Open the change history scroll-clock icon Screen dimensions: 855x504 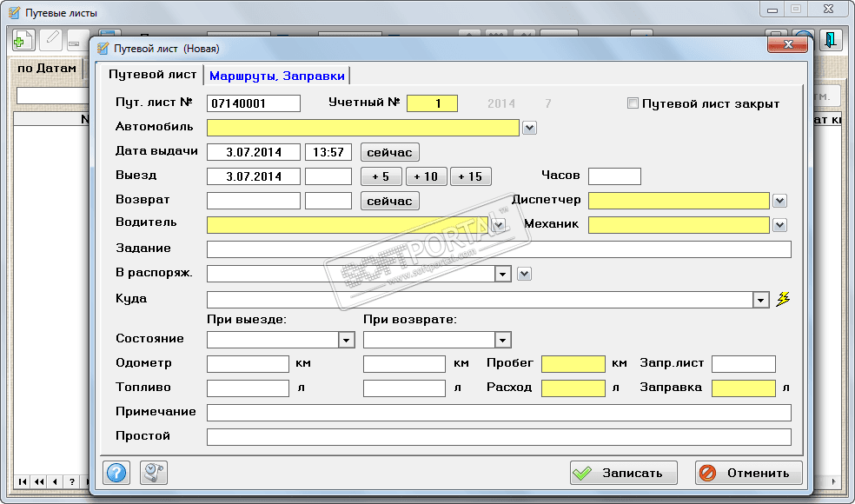tap(154, 473)
